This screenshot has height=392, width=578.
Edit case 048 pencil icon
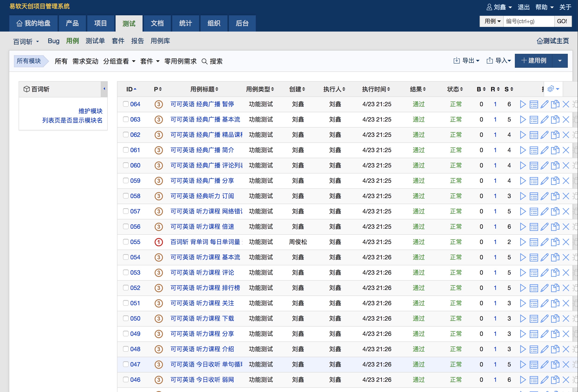[544, 349]
